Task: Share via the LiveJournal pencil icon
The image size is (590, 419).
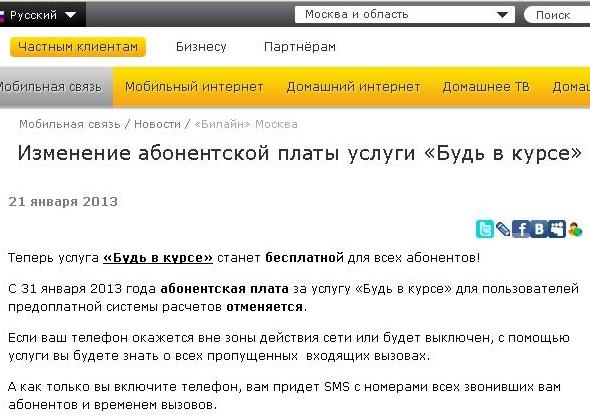Action: pyautogui.click(x=503, y=229)
